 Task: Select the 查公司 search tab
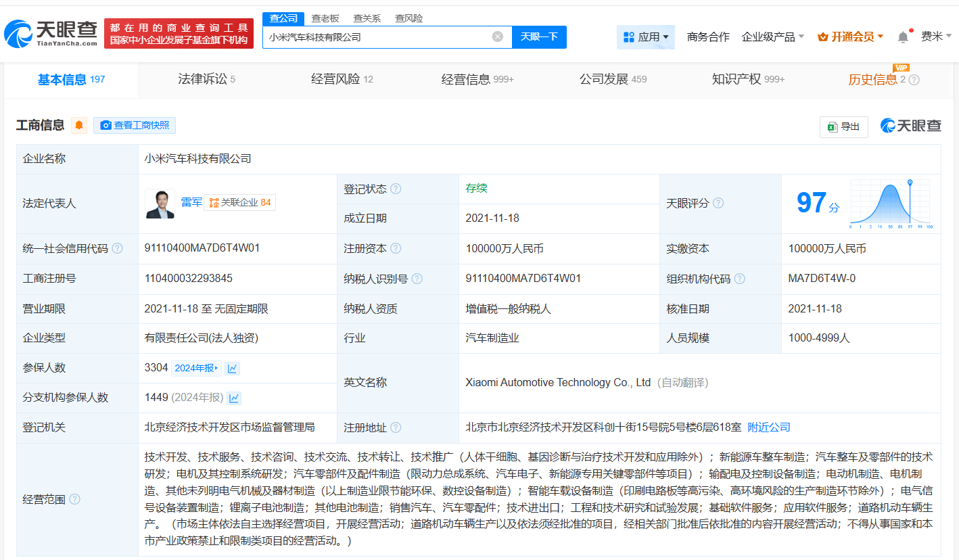pos(283,18)
